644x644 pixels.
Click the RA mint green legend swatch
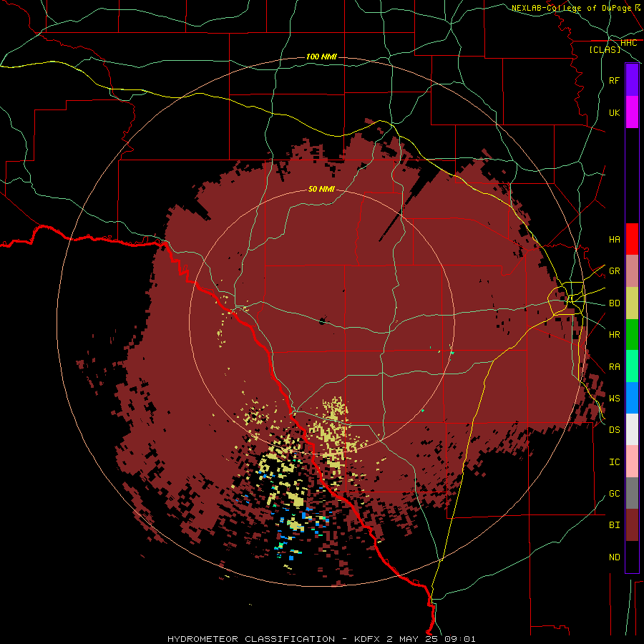pyautogui.click(x=632, y=366)
